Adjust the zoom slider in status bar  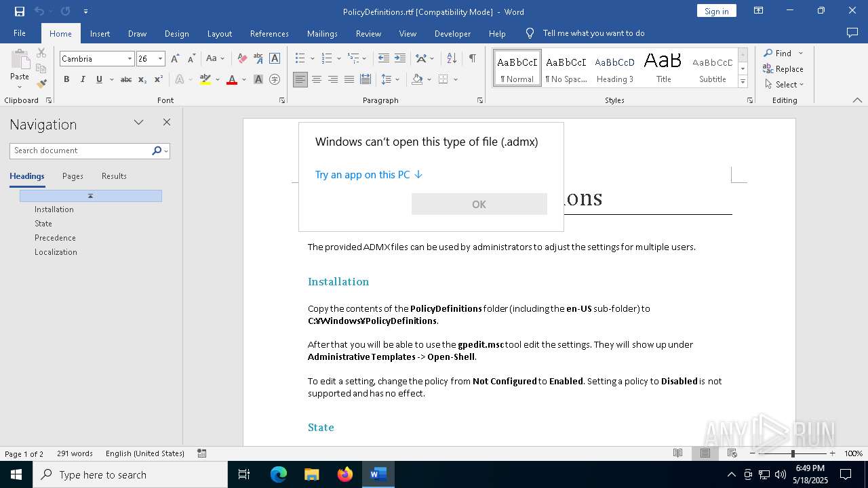793,453
